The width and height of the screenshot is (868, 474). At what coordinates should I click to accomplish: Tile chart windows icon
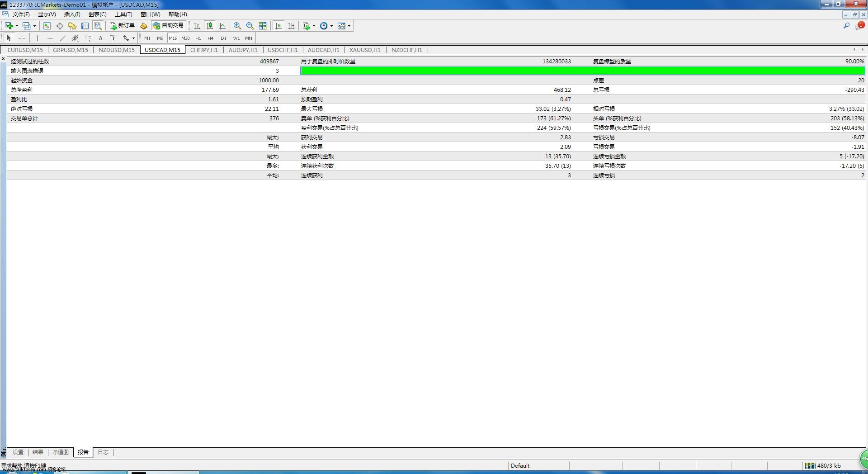pyautogui.click(x=263, y=26)
